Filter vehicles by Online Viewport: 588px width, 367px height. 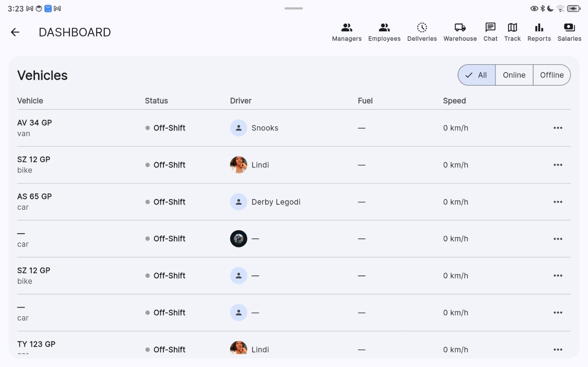(x=514, y=75)
